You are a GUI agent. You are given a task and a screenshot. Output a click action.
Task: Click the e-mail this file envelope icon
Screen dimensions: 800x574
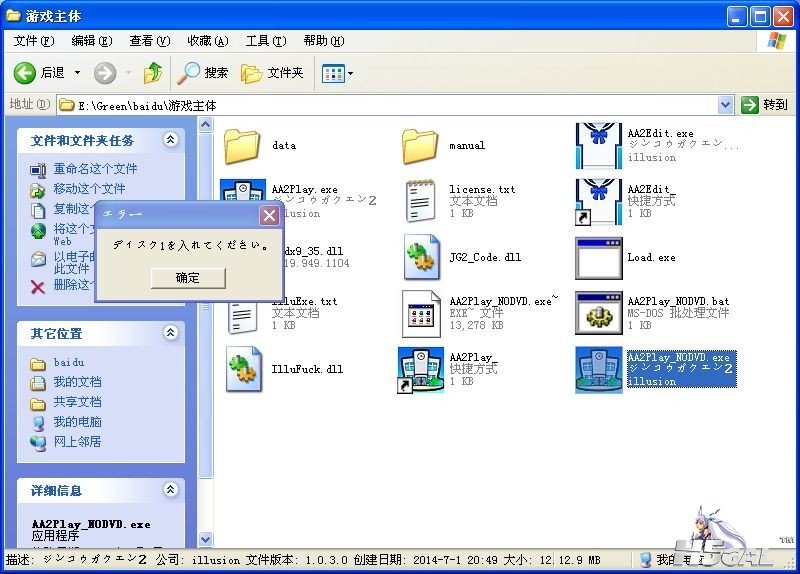pyautogui.click(x=38, y=259)
